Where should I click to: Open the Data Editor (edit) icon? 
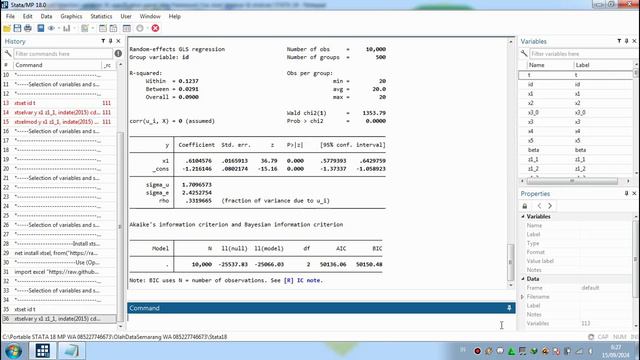103,28
